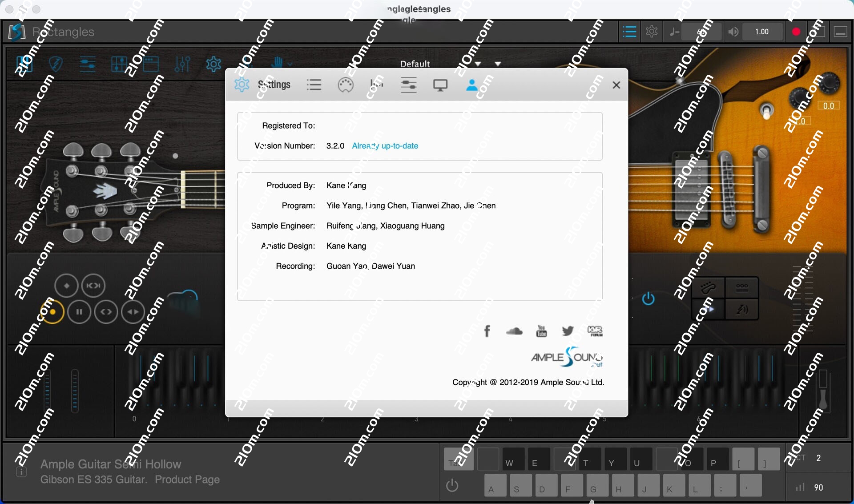Viewport: 854px width, 504px height.
Task: Click the blue hand icon in plugin toolbar
Action: coord(278,63)
